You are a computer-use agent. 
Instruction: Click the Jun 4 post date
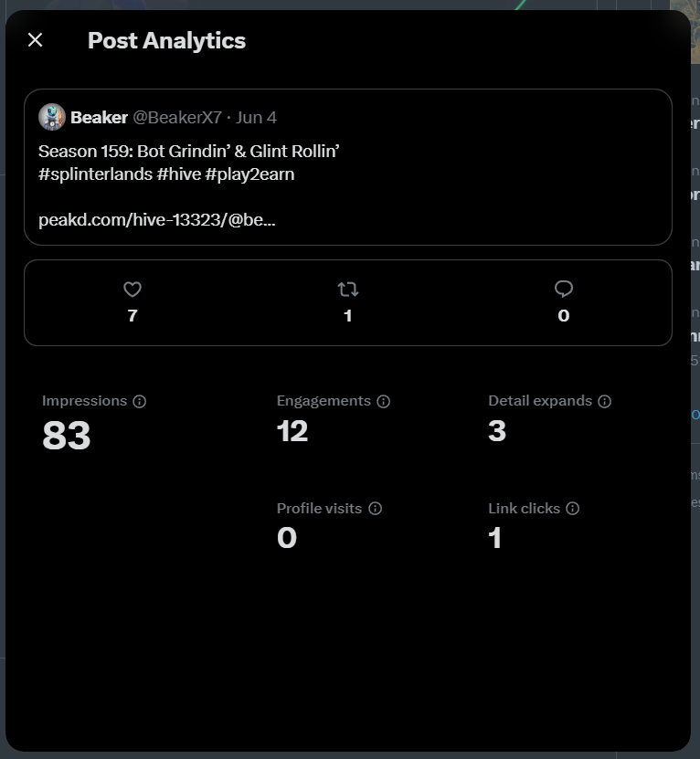[256, 118]
